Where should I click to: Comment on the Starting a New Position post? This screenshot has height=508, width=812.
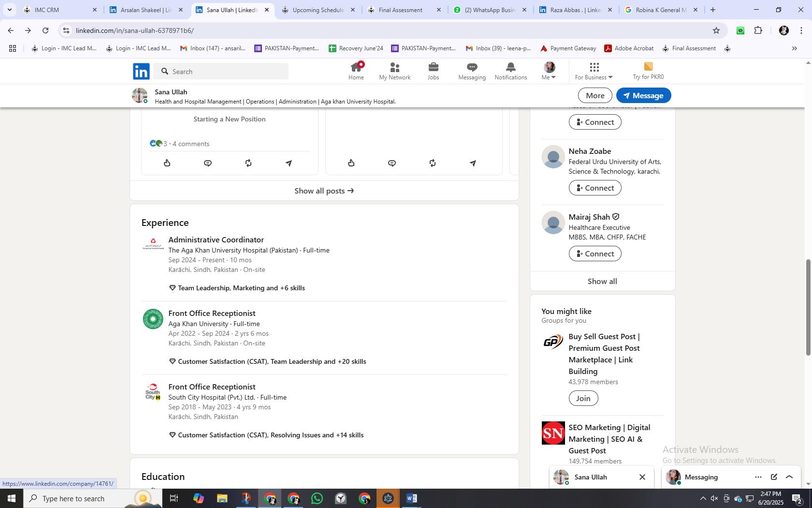pyautogui.click(x=208, y=163)
